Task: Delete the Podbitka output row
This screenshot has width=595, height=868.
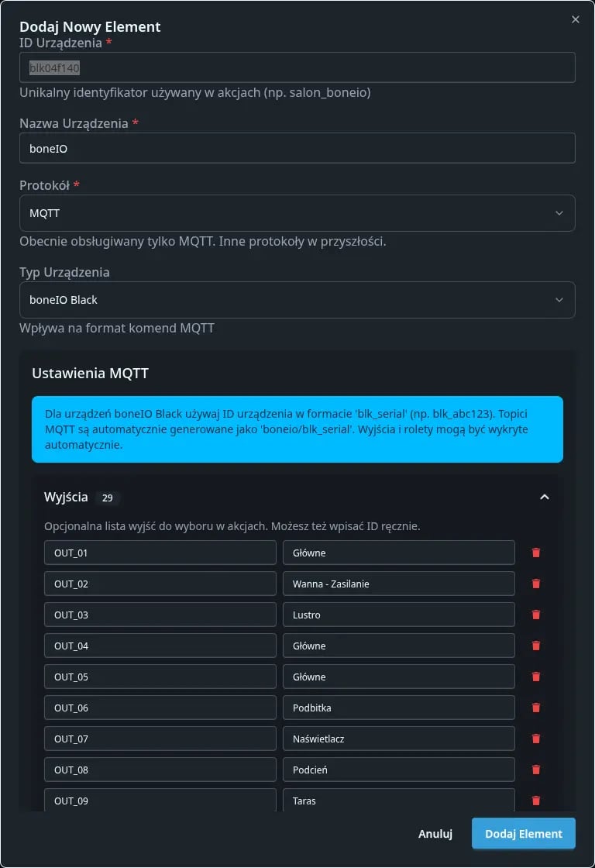Action: [x=535, y=707]
